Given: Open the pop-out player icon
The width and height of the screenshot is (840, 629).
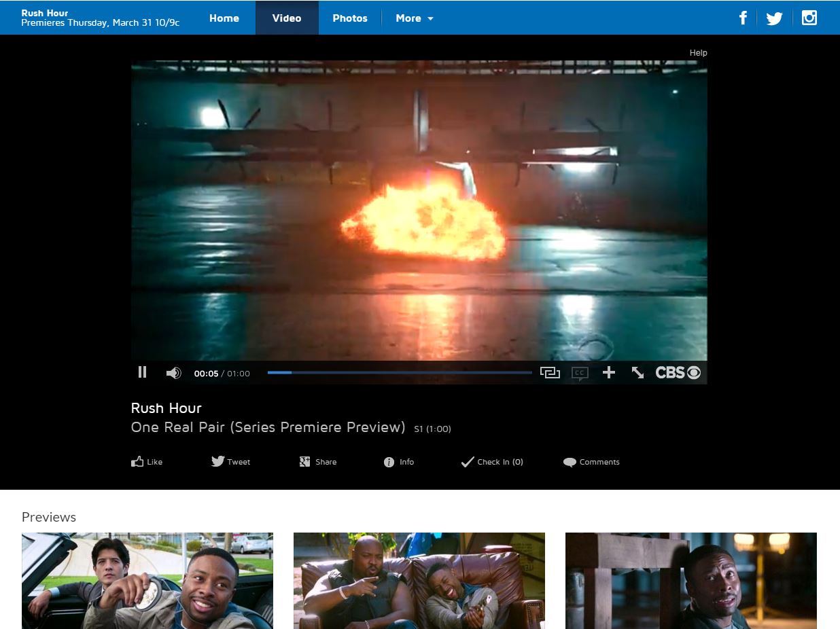Looking at the screenshot, I should [550, 372].
